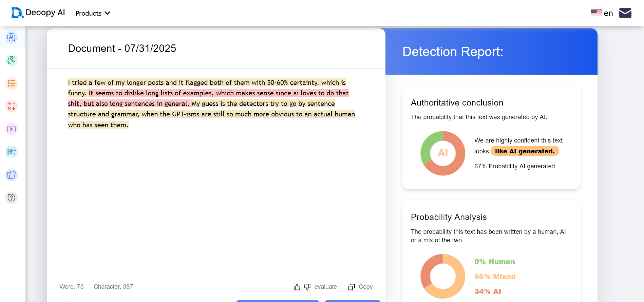Expand the Products dropdown menu

pyautogui.click(x=93, y=13)
